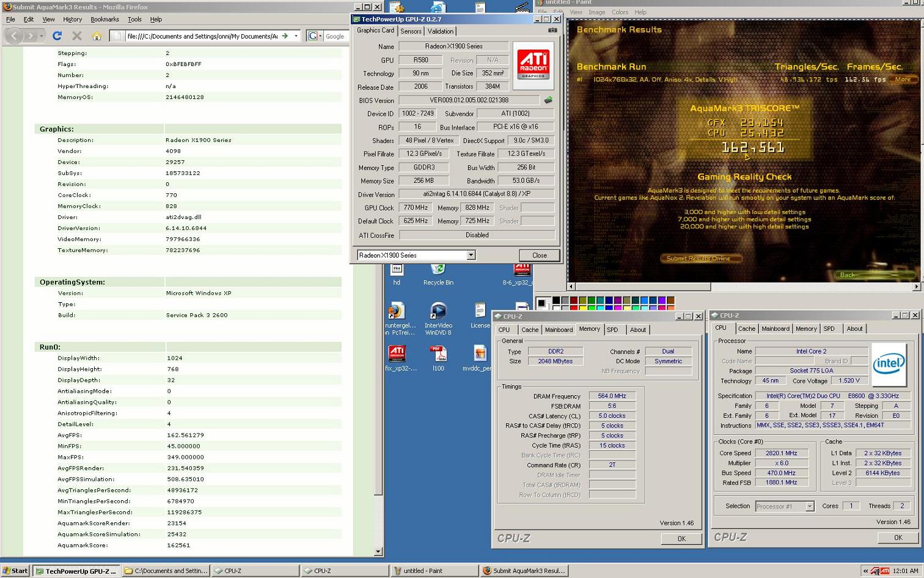Open the Firefox Tools menu
The height and width of the screenshot is (578, 924).
tap(134, 20)
